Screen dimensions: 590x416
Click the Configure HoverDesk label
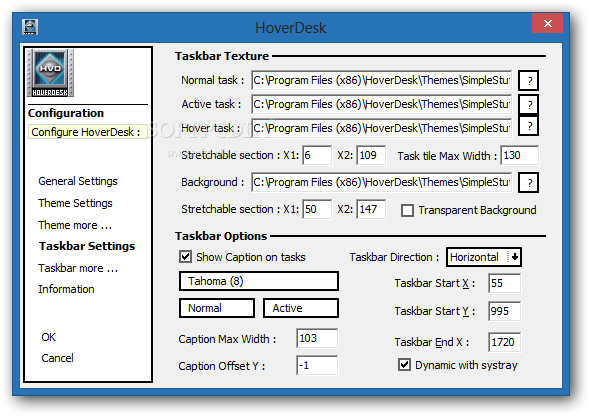[87, 132]
